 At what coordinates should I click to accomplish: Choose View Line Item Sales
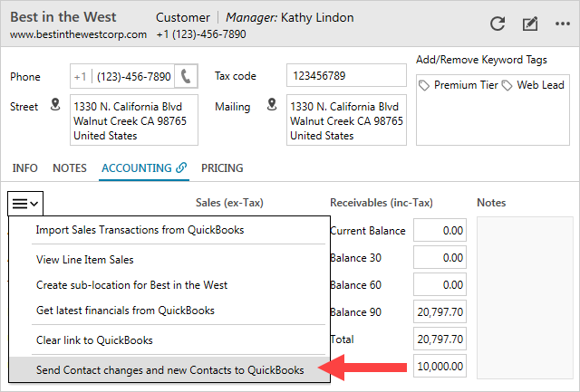(x=84, y=260)
